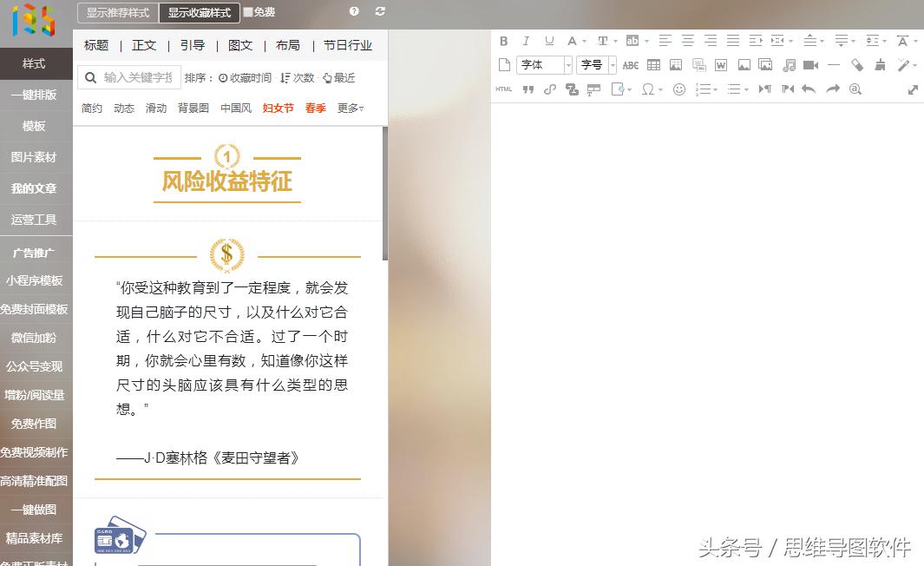Select the 妇女节 style filter
The image size is (924, 566).
[277, 108]
